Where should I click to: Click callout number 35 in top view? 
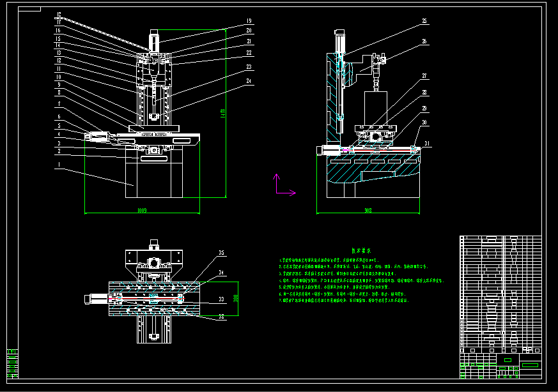(221, 253)
